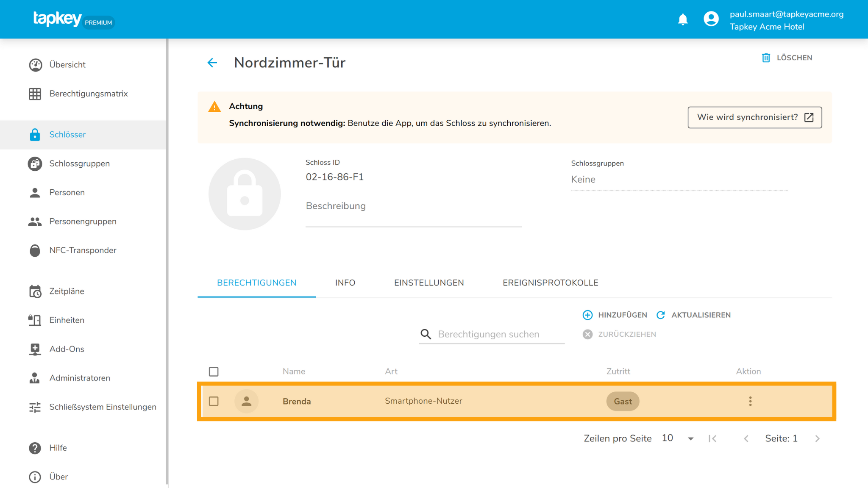Sort by the Zutritt column header
Viewport: 868px width, 488px height.
(618, 372)
